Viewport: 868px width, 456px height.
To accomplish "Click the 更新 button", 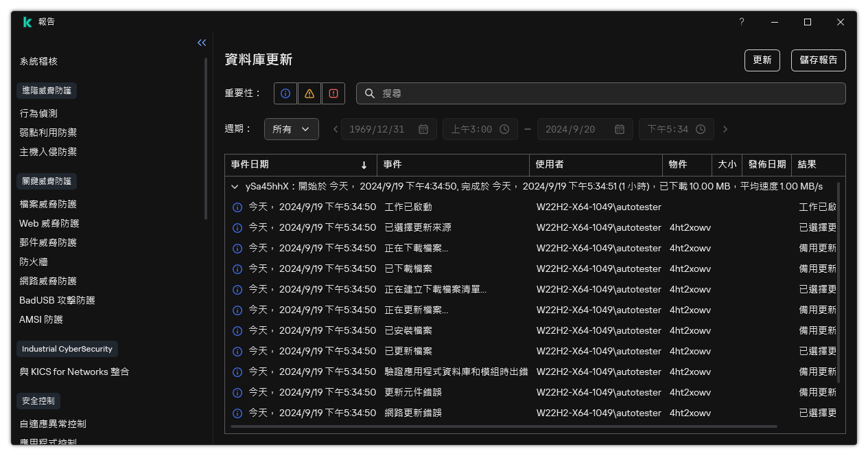I will pyautogui.click(x=762, y=60).
